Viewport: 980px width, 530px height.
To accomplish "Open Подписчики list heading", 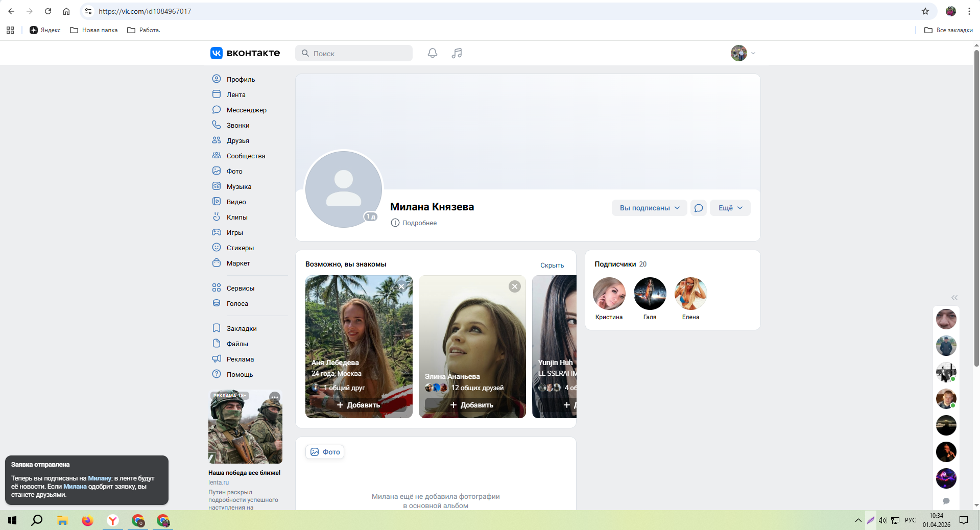I will 615,264.
